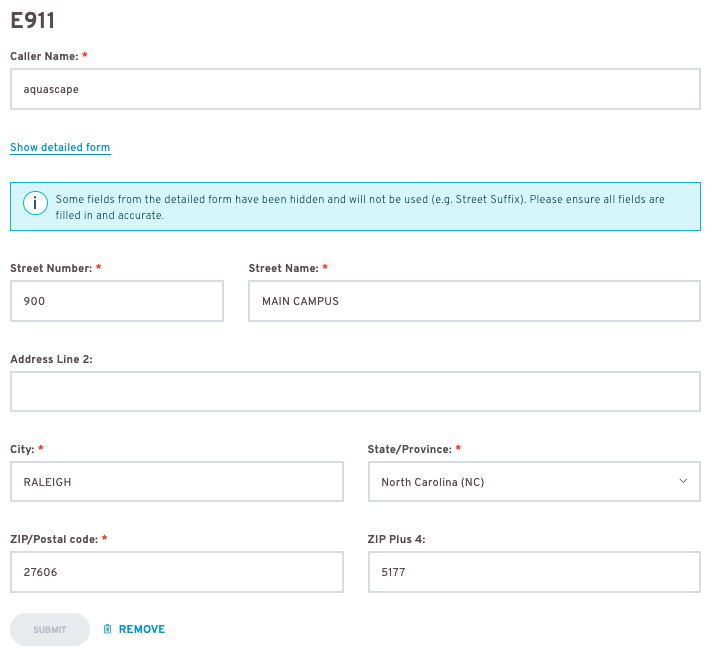The image size is (720, 666).
Task: Focus the City field containing RALEIGH
Action: (177, 481)
